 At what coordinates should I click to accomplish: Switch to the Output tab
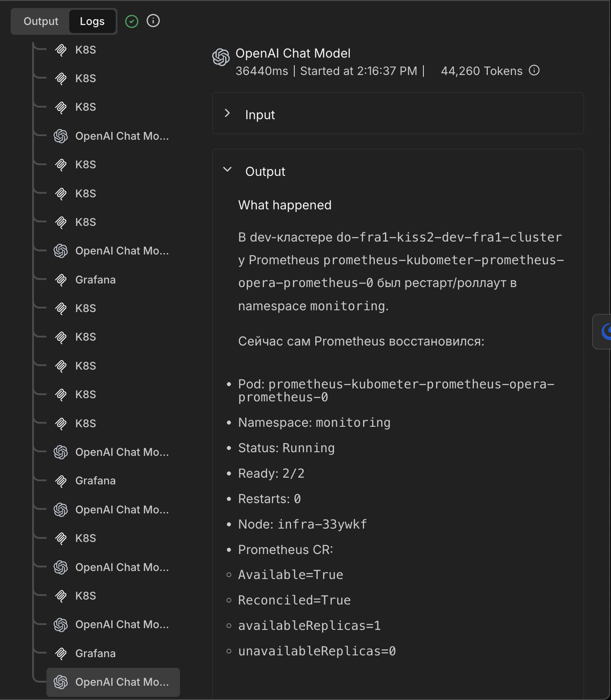tap(41, 21)
